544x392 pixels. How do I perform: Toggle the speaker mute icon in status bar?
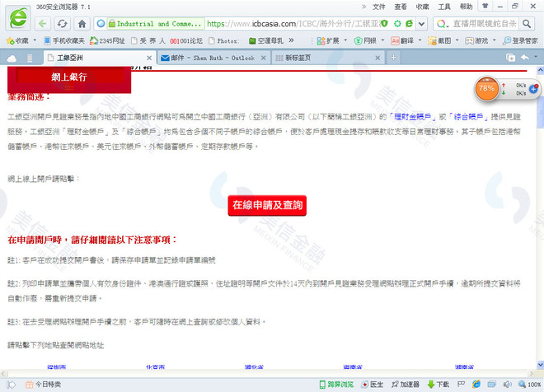(507, 384)
